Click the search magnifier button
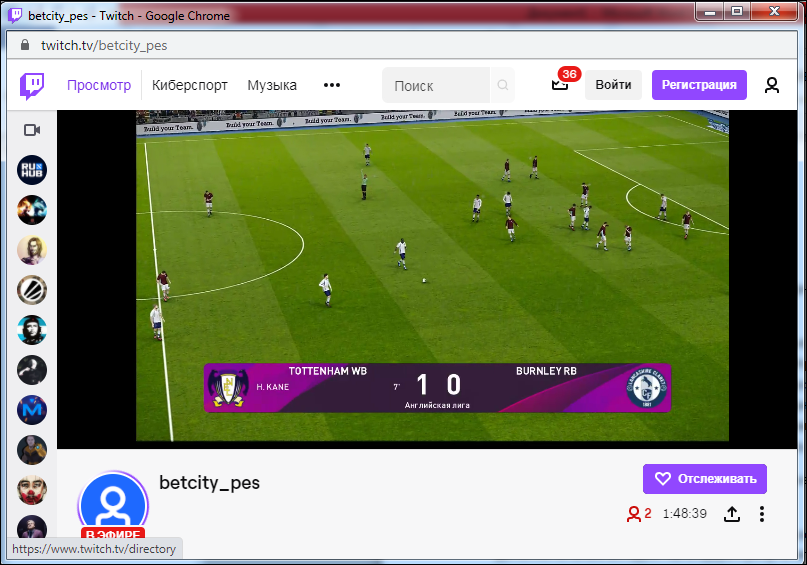This screenshot has height=565, width=807. (x=503, y=85)
